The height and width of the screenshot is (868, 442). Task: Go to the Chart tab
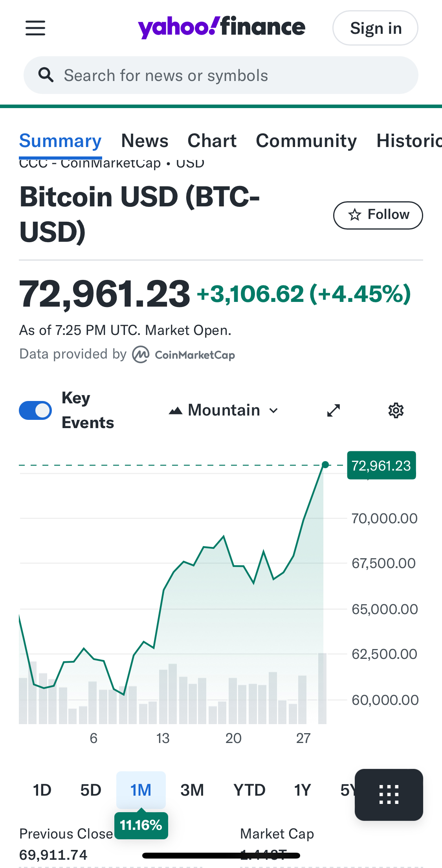[212, 141]
